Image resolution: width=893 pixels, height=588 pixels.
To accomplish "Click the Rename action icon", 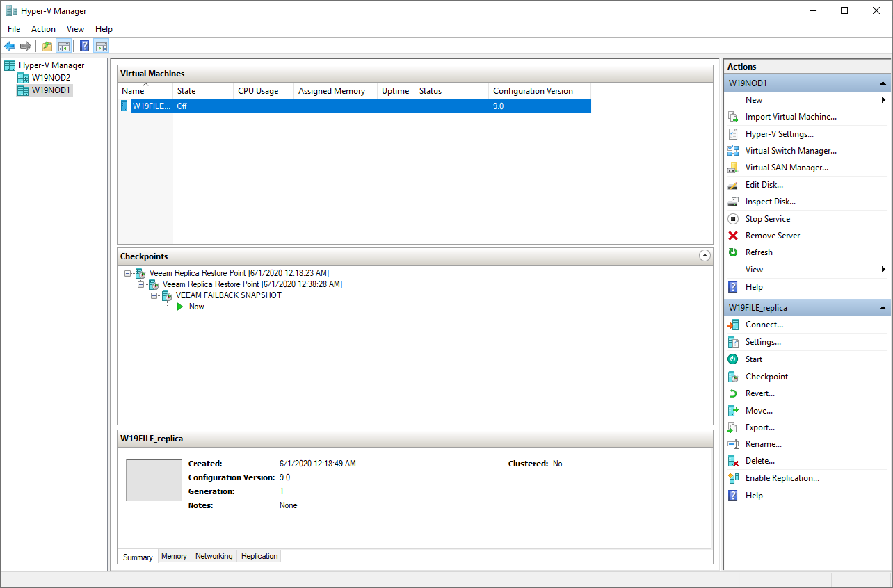I will 732,444.
